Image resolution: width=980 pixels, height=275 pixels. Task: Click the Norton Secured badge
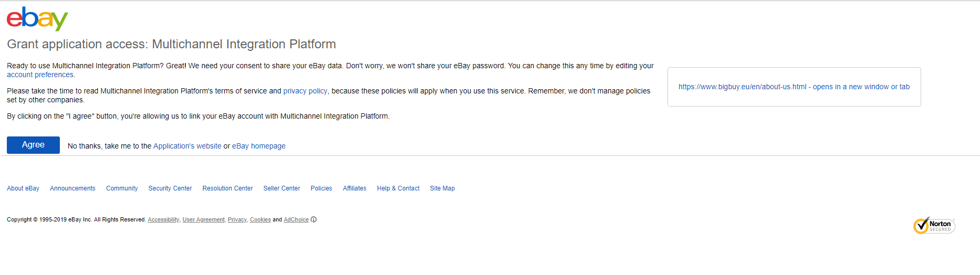934,226
